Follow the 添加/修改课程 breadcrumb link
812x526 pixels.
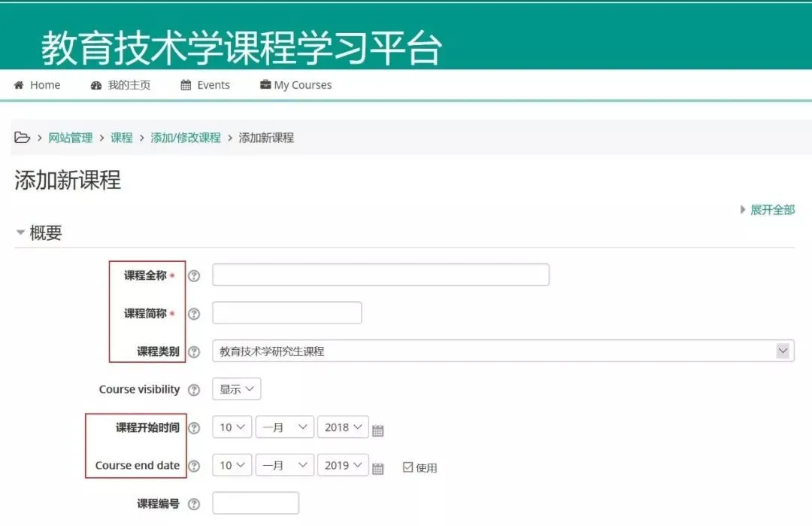[186, 137]
